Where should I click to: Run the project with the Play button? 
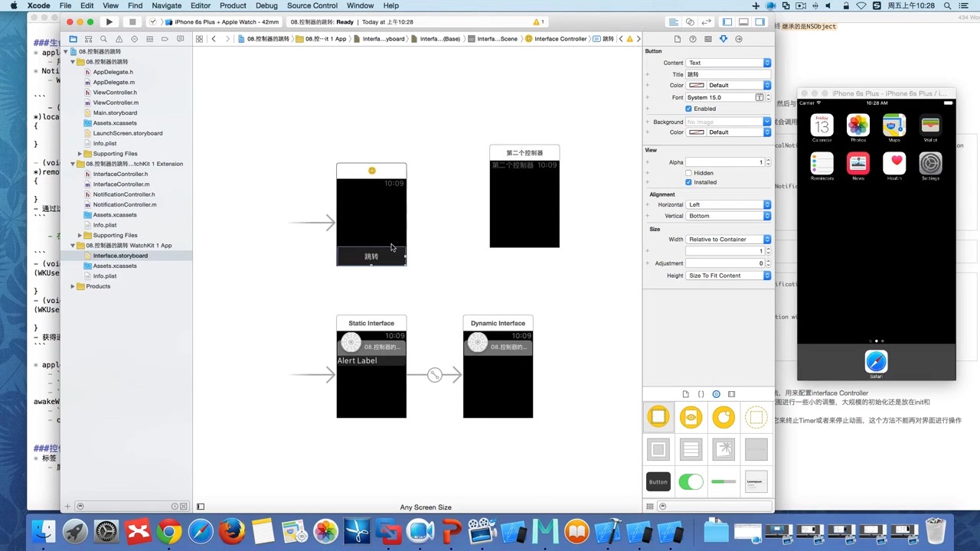pos(109,22)
